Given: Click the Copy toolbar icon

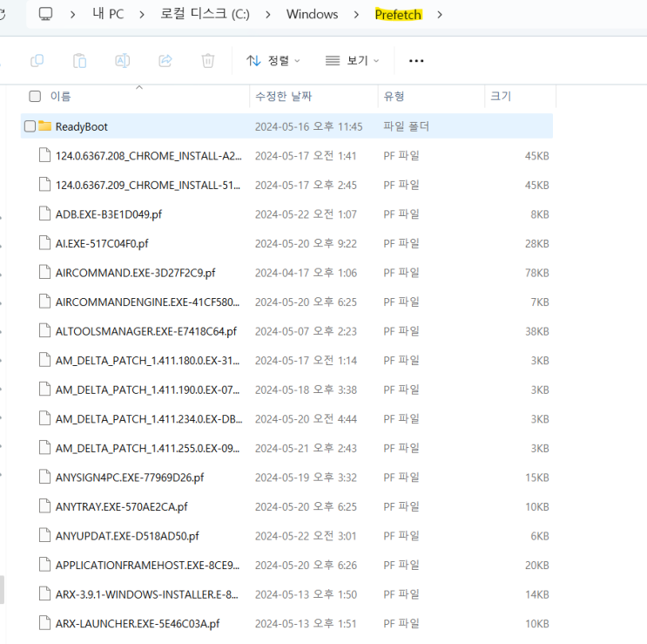Looking at the screenshot, I should [x=37, y=61].
